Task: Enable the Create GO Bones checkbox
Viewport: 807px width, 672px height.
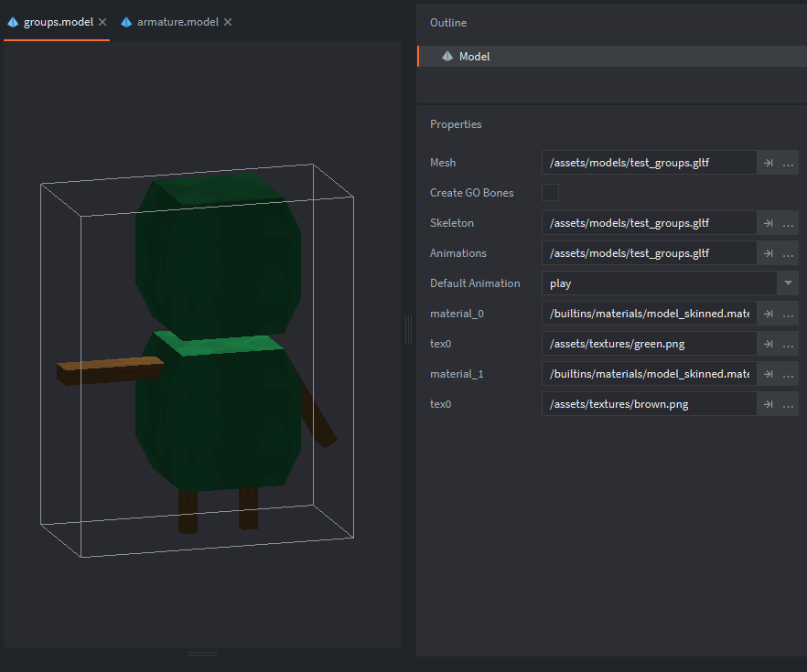Action: pyautogui.click(x=550, y=193)
